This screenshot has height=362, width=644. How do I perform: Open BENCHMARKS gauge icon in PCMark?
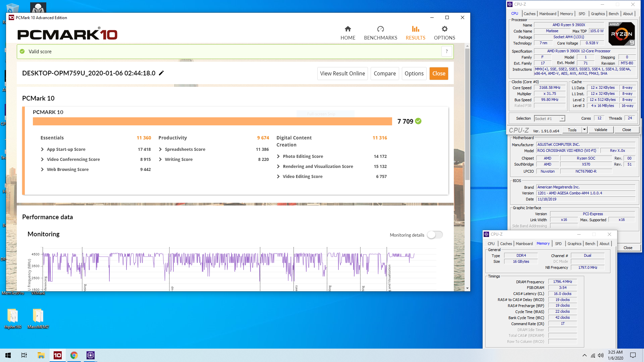380,29
